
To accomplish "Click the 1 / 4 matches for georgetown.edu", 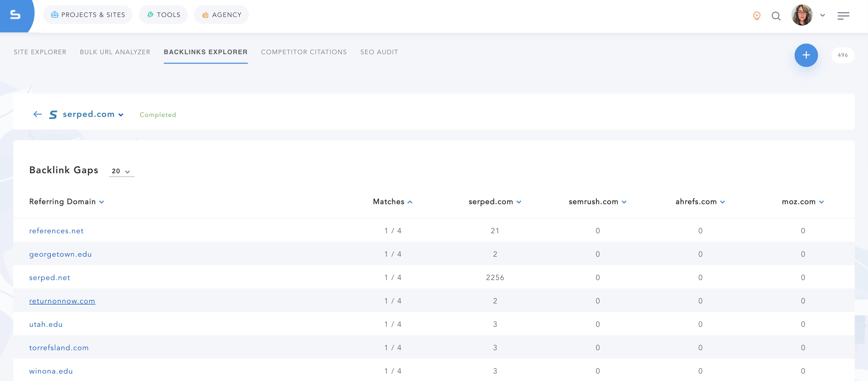I will coord(393,255).
